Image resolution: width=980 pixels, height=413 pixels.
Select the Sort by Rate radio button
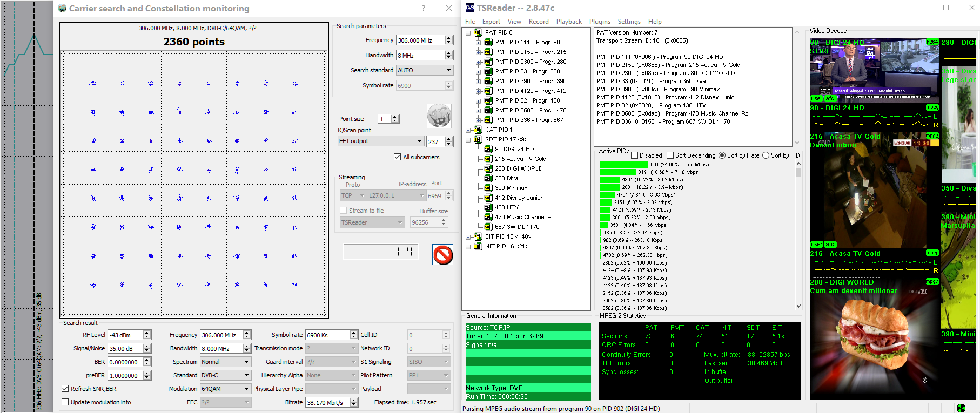722,155
